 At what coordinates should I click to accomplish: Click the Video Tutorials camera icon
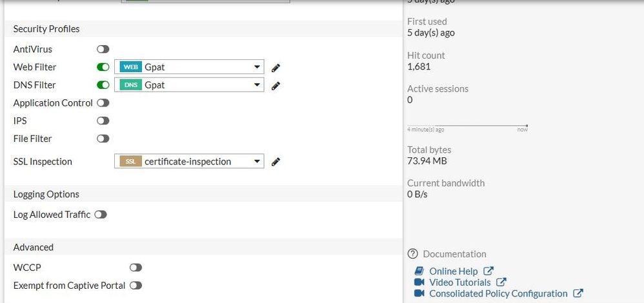tap(419, 282)
